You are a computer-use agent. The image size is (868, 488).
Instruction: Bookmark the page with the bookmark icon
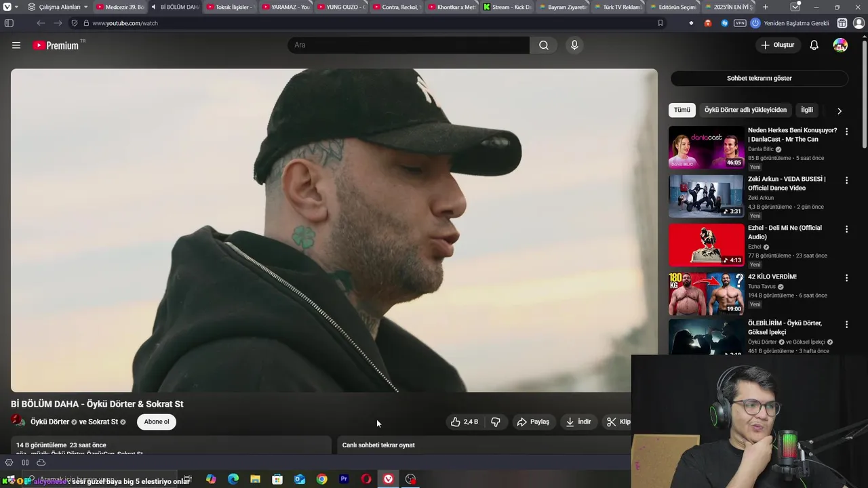pos(660,23)
